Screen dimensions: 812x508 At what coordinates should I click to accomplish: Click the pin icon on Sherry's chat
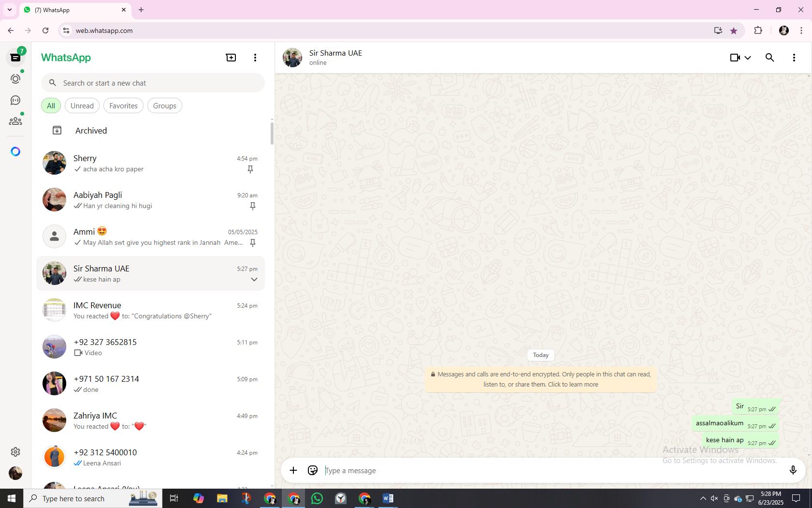click(x=250, y=169)
